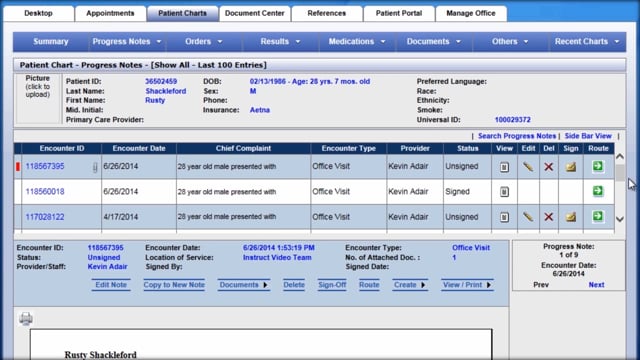Open the Documents navigation dropdown
640x360 pixels.
coord(434,42)
